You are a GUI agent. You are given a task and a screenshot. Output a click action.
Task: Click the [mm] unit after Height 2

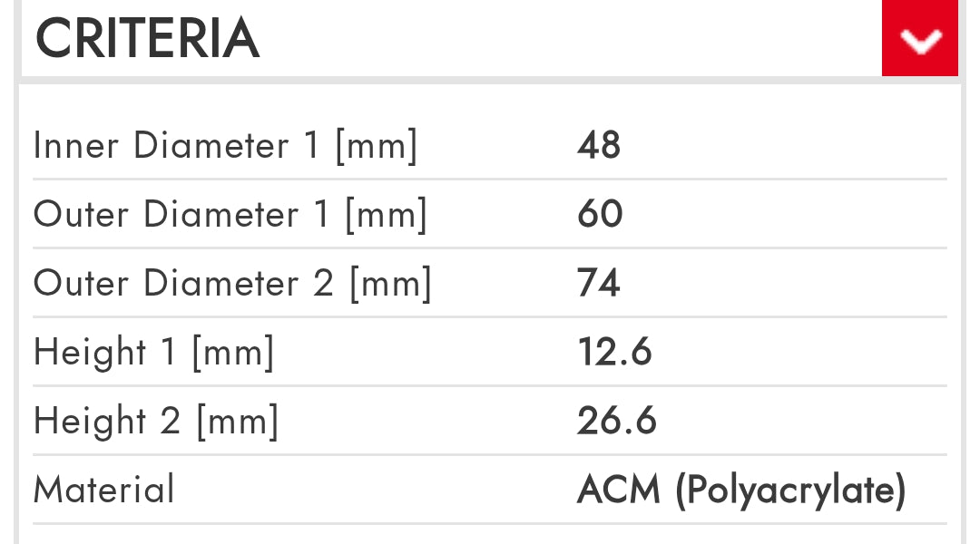(x=238, y=422)
